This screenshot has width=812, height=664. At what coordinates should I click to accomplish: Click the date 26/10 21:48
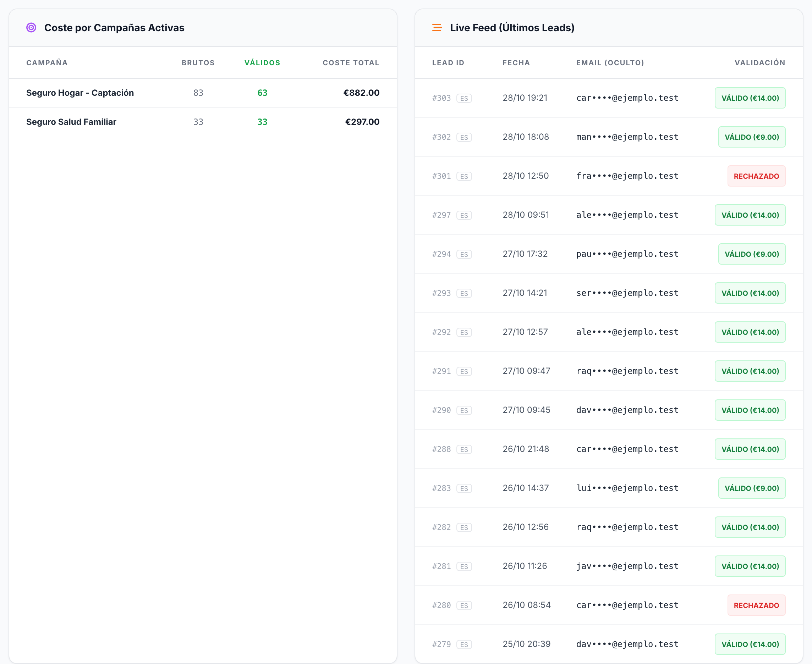[x=526, y=449]
